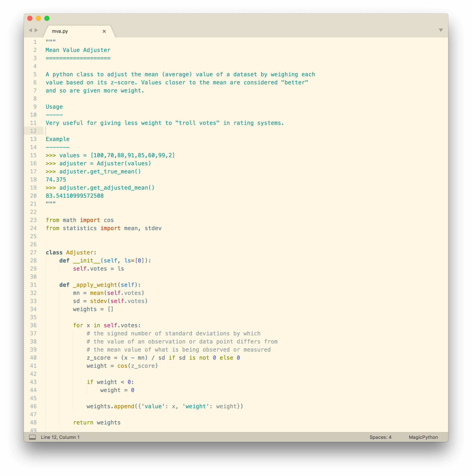Click the sidebar toggle icon in status bar

pos(32,437)
